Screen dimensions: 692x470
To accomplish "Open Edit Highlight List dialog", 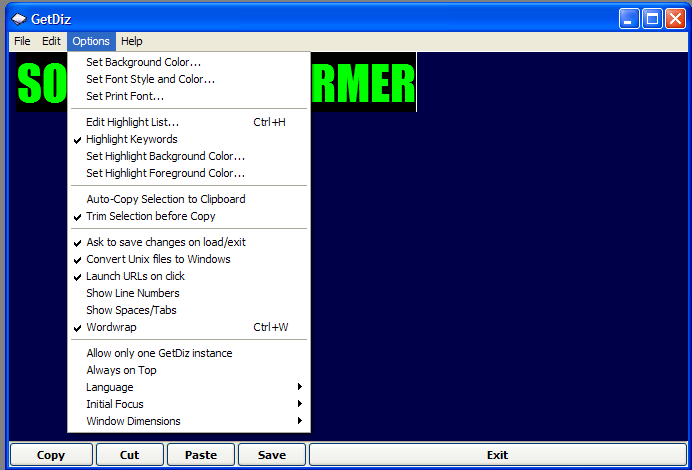I will pyautogui.click(x=133, y=122).
